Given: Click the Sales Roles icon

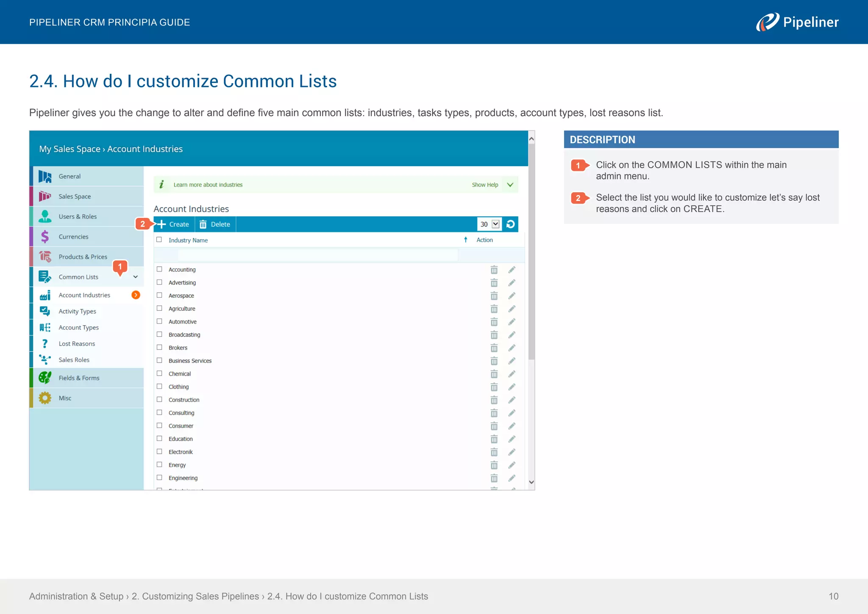Looking at the screenshot, I should (45, 360).
